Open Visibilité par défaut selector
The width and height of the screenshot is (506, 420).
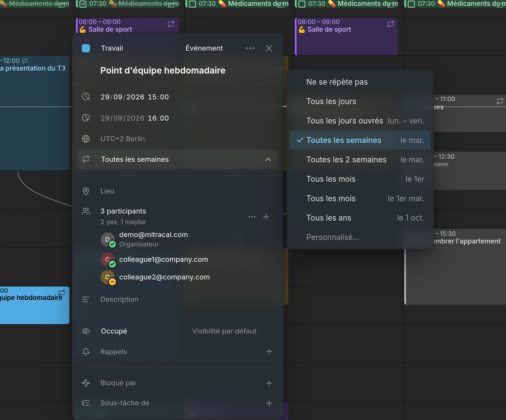(x=224, y=331)
